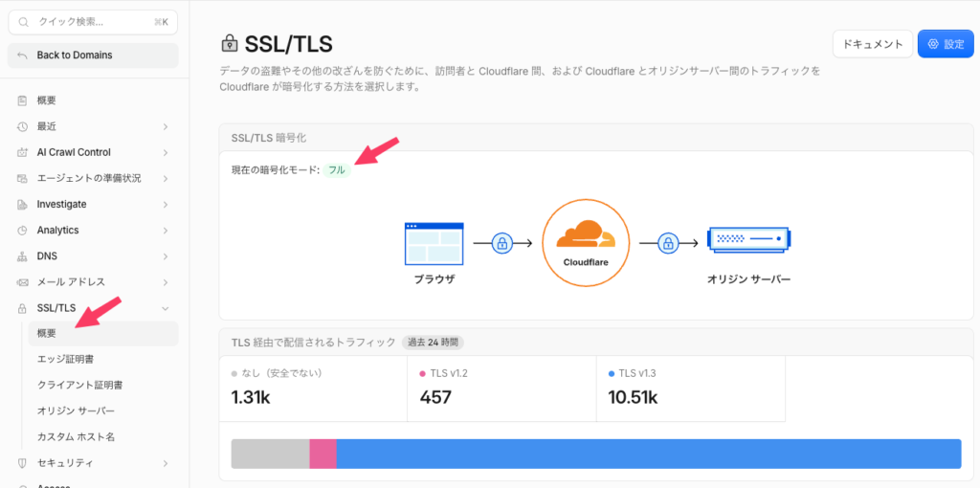This screenshot has width=980, height=488.
Task: Click the lock between Cloudflare and origin server
Action: (668, 243)
